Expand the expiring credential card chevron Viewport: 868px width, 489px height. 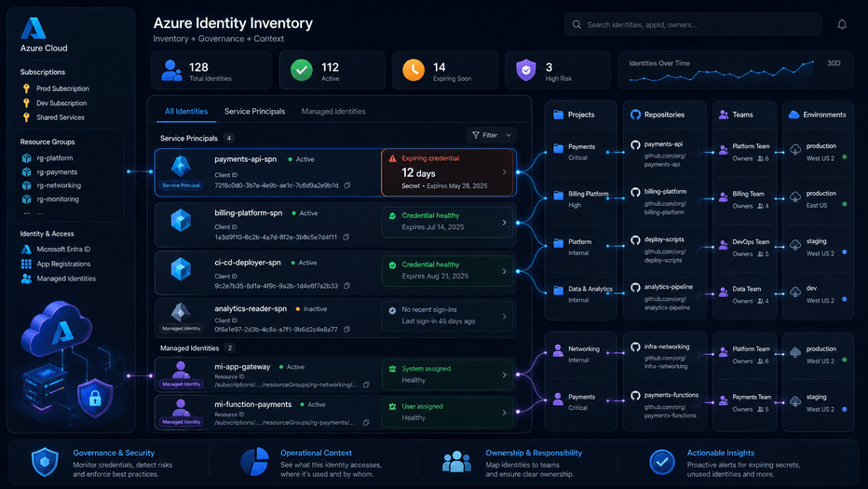tap(504, 172)
